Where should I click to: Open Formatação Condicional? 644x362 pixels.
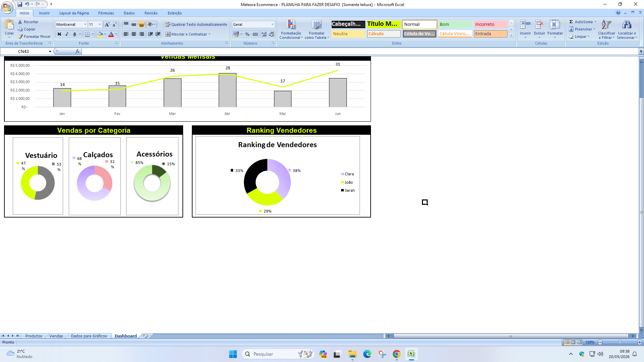(291, 29)
